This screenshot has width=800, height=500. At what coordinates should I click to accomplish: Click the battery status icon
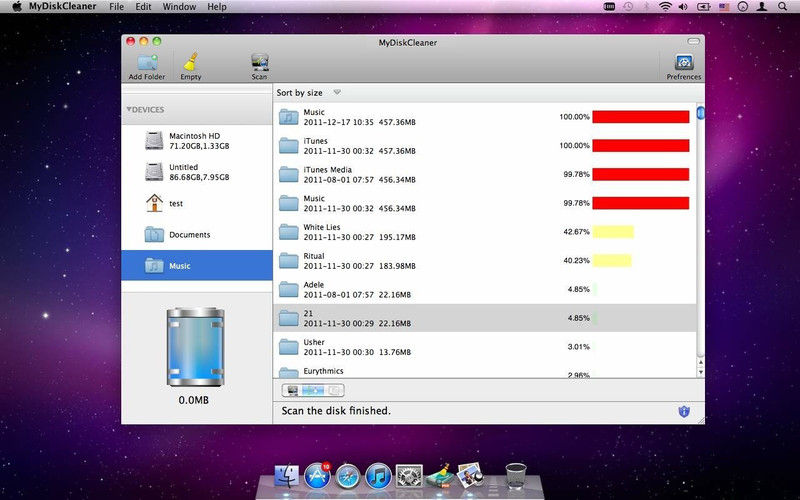point(704,7)
